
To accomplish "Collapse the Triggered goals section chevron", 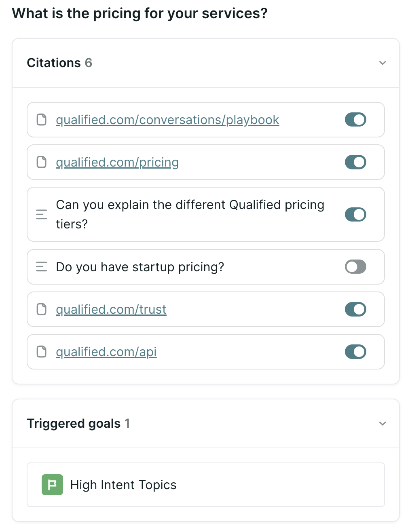I will tap(383, 424).
